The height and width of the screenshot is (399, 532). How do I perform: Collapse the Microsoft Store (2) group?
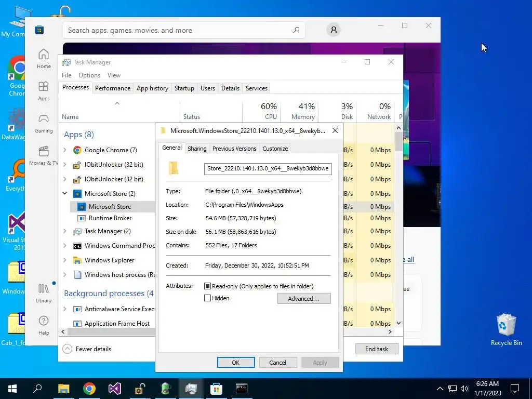(65, 193)
